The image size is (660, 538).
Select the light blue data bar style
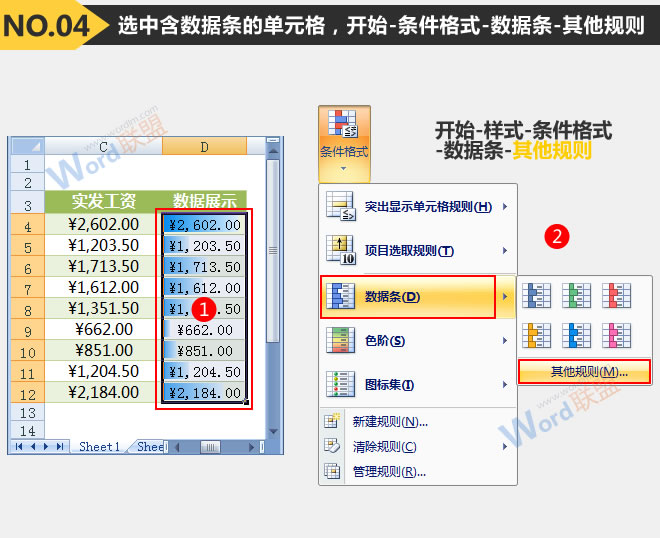576,336
